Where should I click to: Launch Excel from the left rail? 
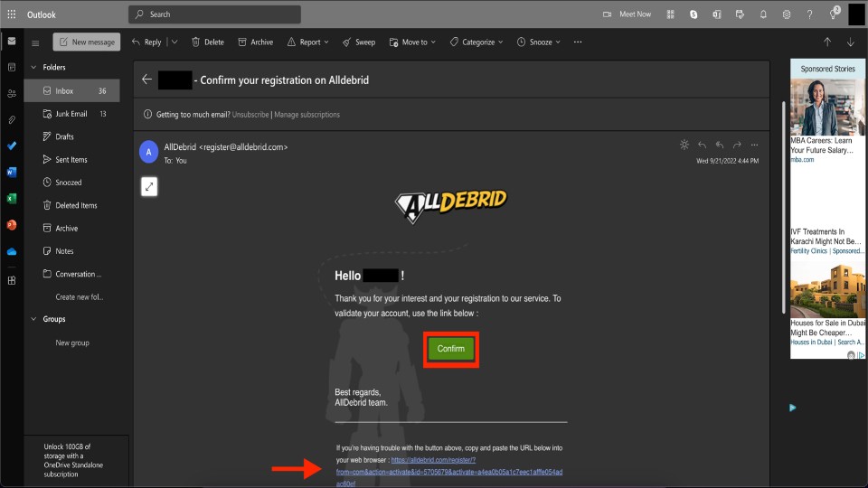[x=12, y=198]
